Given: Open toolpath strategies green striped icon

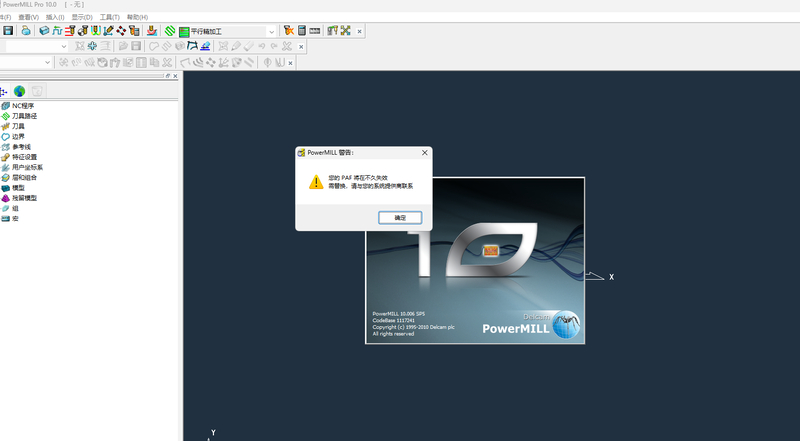Looking at the screenshot, I should 170,31.
